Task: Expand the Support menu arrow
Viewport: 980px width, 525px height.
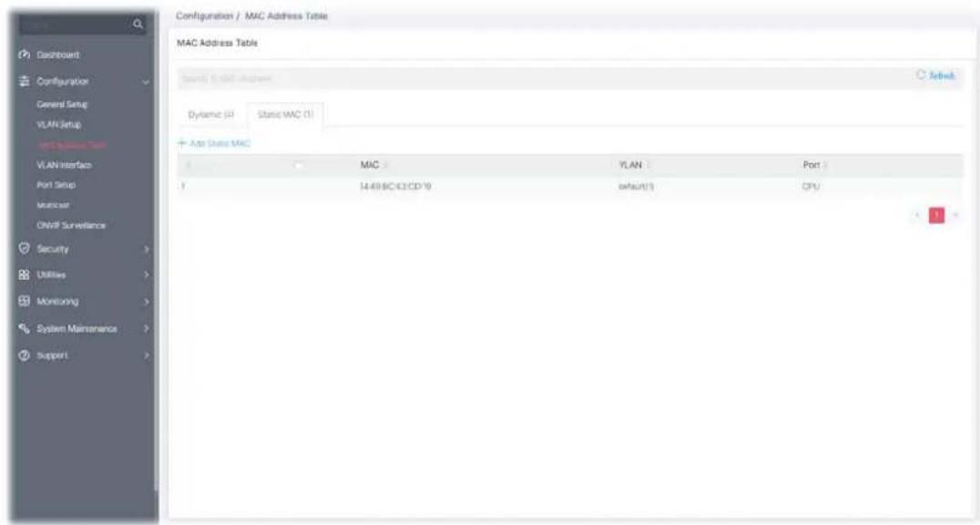Action: click(147, 355)
